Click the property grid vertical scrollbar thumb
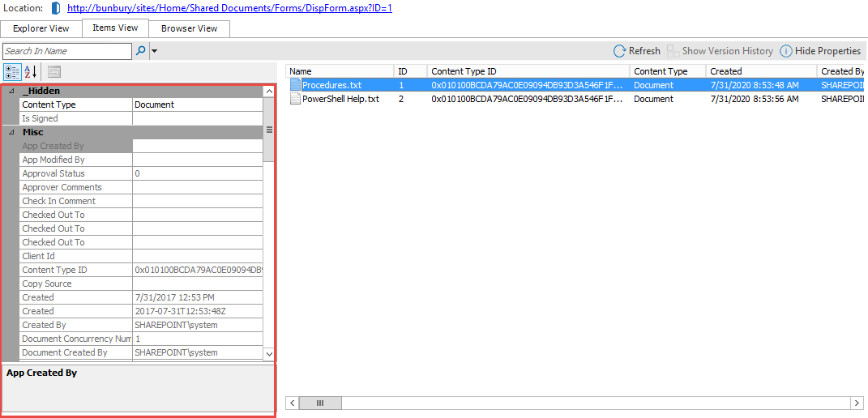 click(x=269, y=130)
